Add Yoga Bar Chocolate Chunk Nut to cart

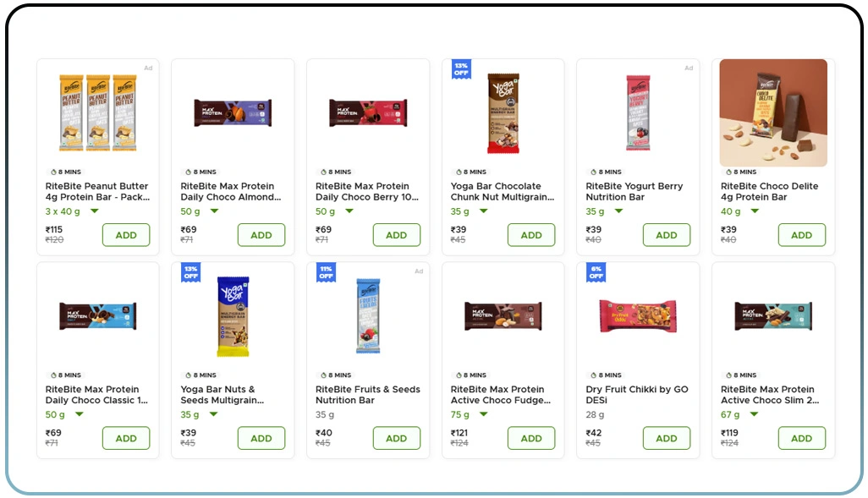coord(531,234)
